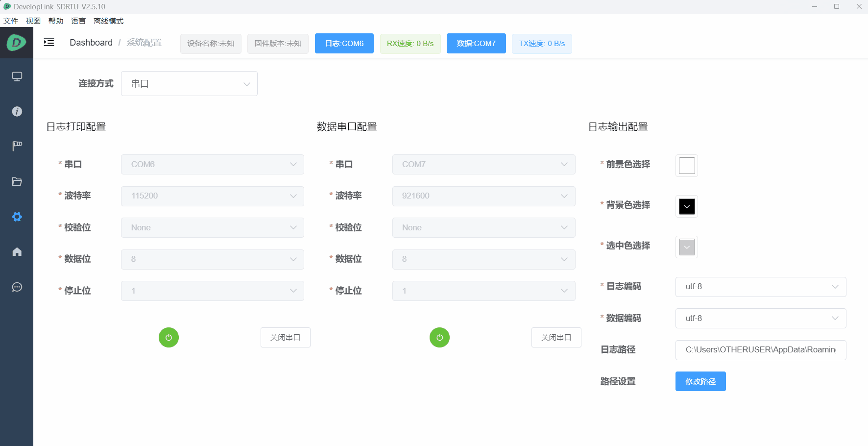Open the folder icon in the sidebar
This screenshot has width=868, height=446.
(x=17, y=181)
